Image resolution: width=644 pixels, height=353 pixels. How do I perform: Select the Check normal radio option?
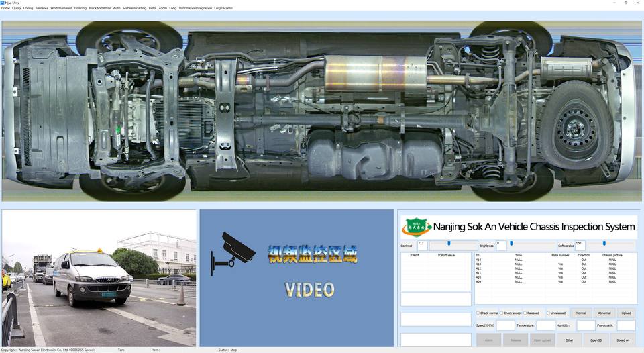tap(487, 313)
